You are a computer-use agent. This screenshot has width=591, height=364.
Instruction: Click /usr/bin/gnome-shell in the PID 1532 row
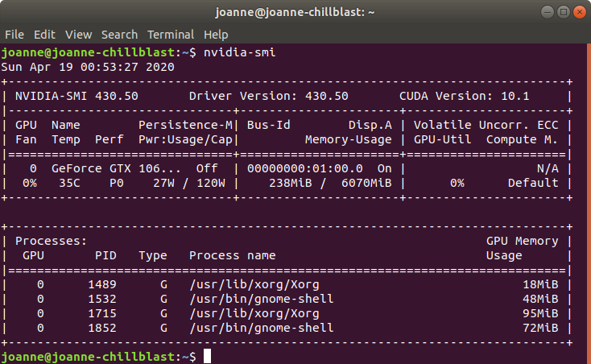click(262, 300)
